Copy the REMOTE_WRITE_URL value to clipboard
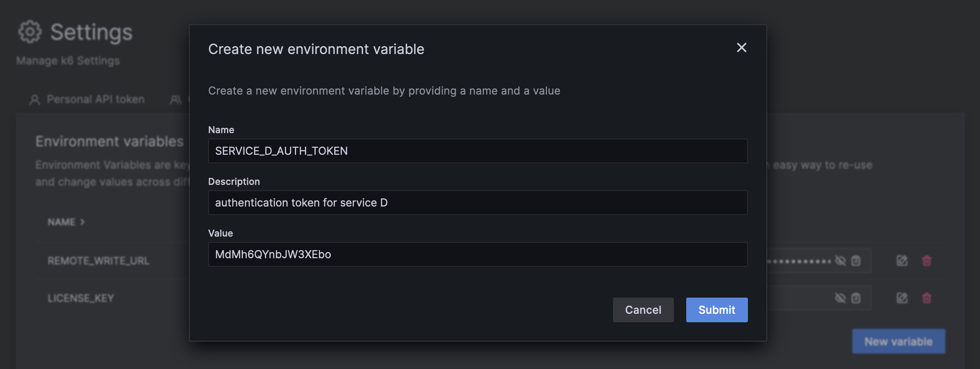This screenshot has height=369, width=980. click(x=856, y=261)
